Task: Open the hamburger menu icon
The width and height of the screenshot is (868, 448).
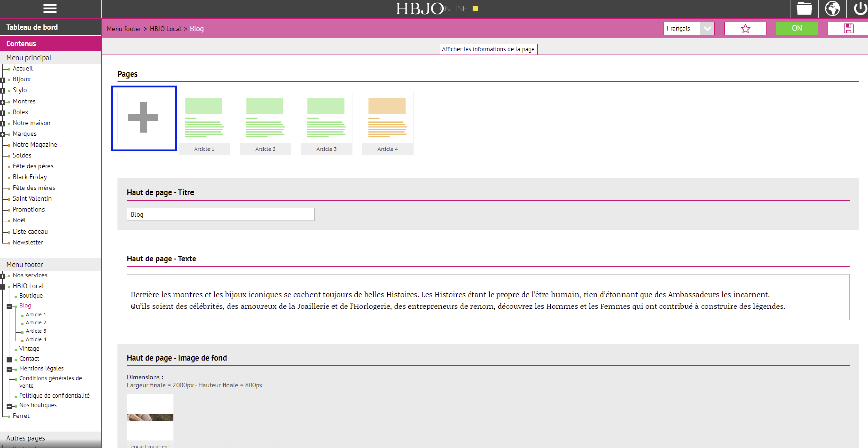Action: click(50, 9)
